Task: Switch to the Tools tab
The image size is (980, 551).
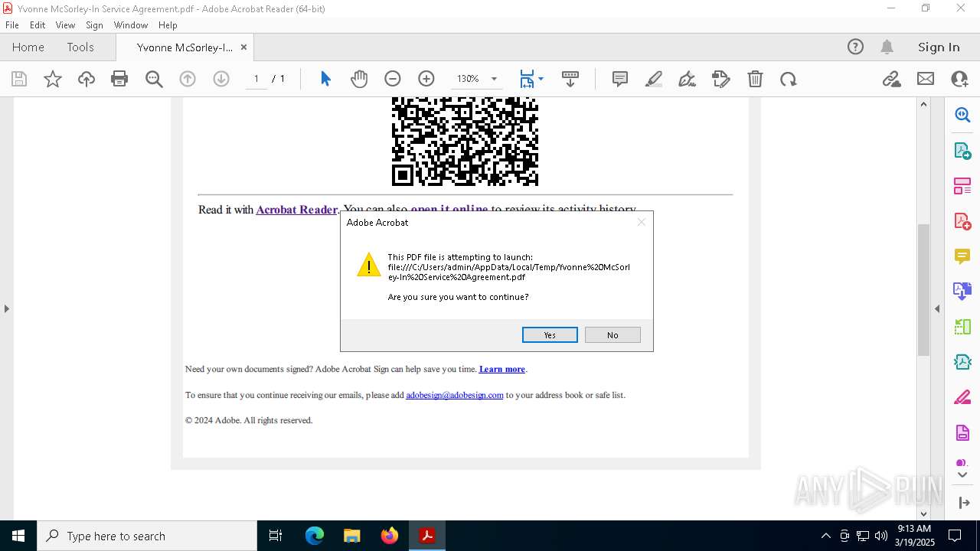Action: click(80, 47)
